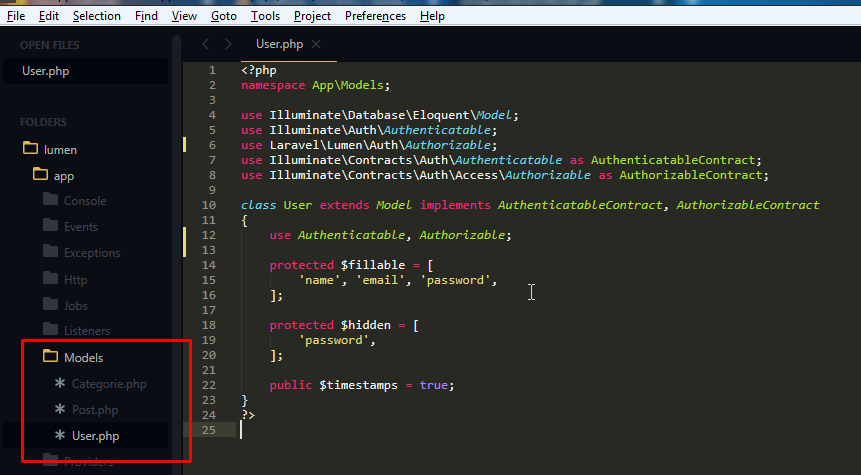Click the 'namespace' keyword on line 2
Image resolution: width=861 pixels, height=475 pixels.
(273, 85)
